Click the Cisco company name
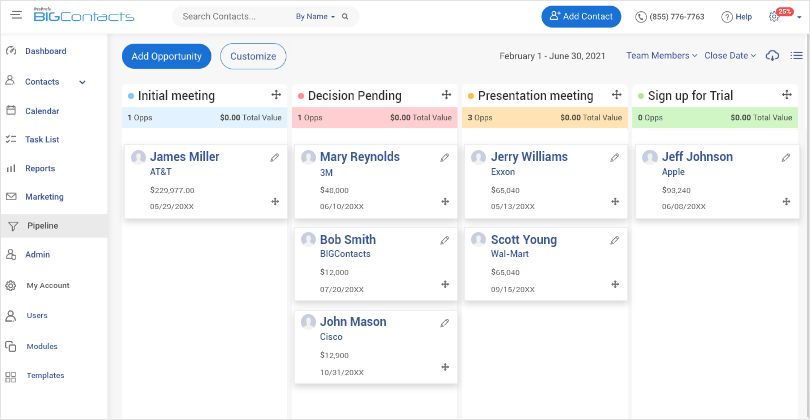Viewport: 810px width, 420px height. point(331,337)
